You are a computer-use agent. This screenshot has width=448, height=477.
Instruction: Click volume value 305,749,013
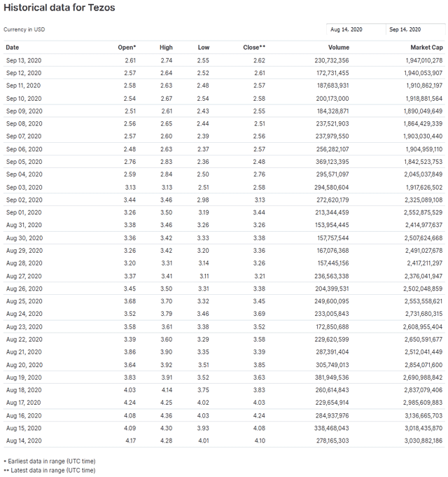[x=332, y=365]
